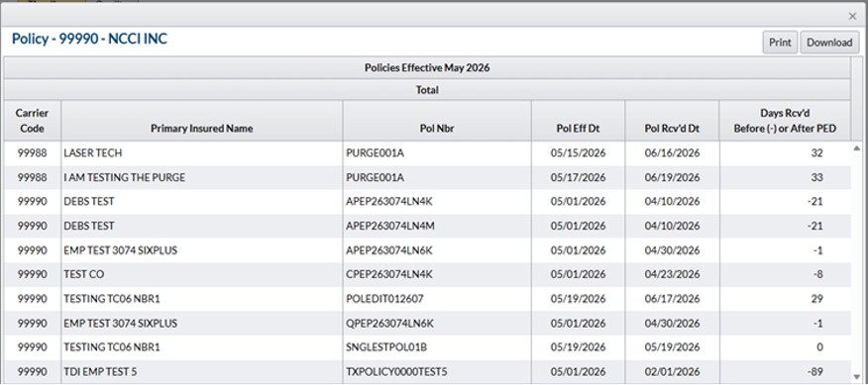
Task: Select policy number APEP263074LN6K
Action: coord(388,250)
